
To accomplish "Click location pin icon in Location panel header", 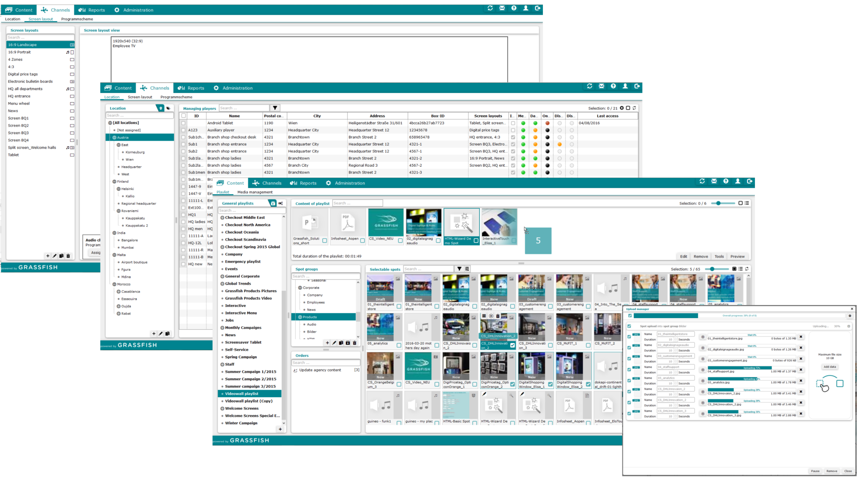I will (160, 108).
